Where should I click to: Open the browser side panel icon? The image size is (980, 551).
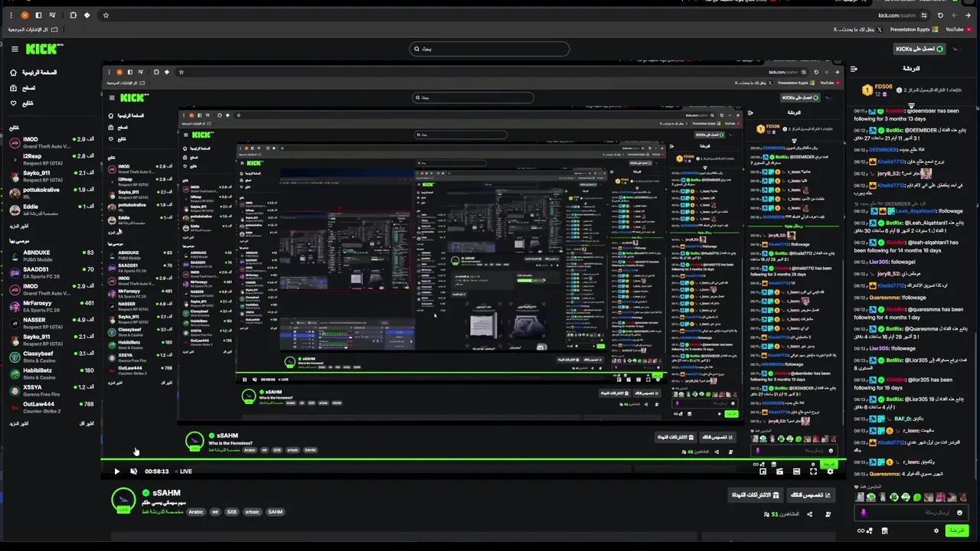coord(38,15)
